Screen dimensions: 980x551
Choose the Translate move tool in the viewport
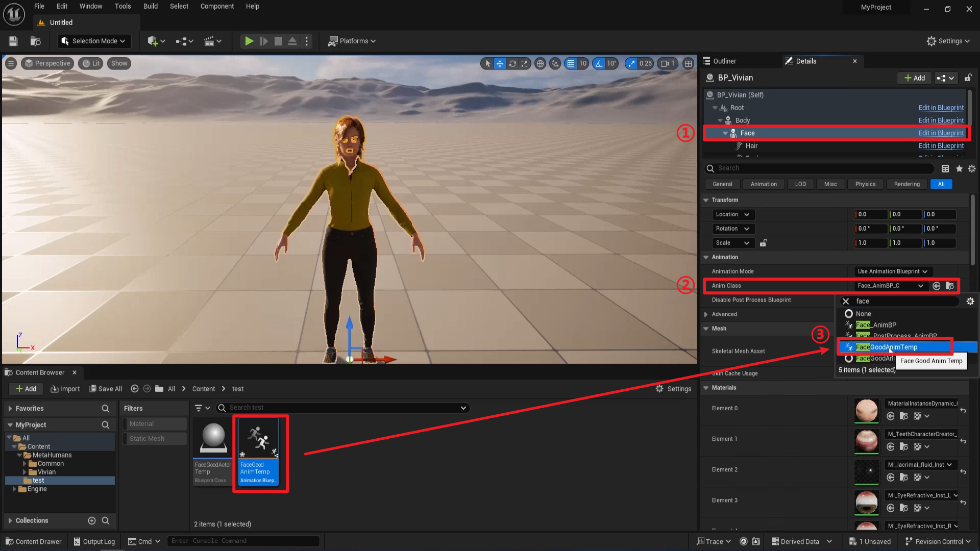pos(500,64)
